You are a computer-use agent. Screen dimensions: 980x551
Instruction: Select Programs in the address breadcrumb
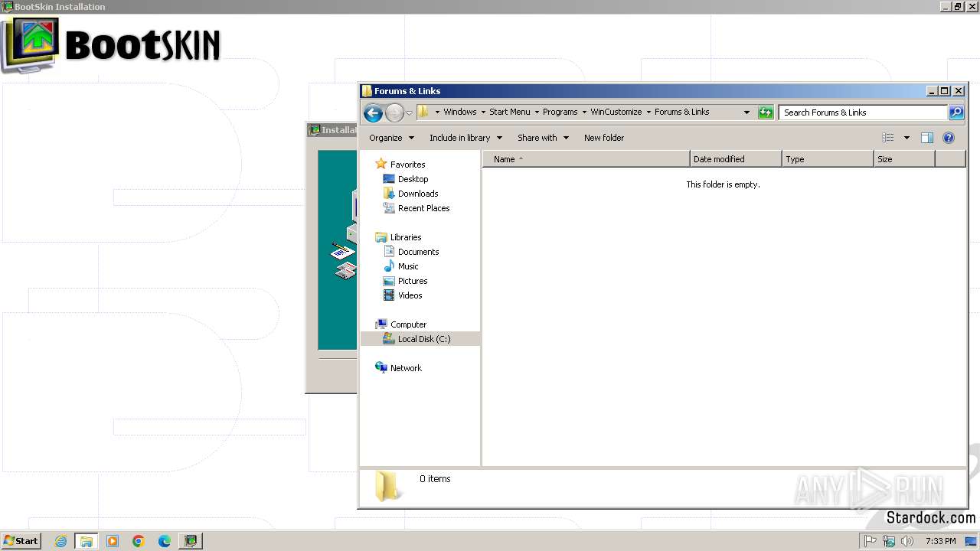(560, 112)
